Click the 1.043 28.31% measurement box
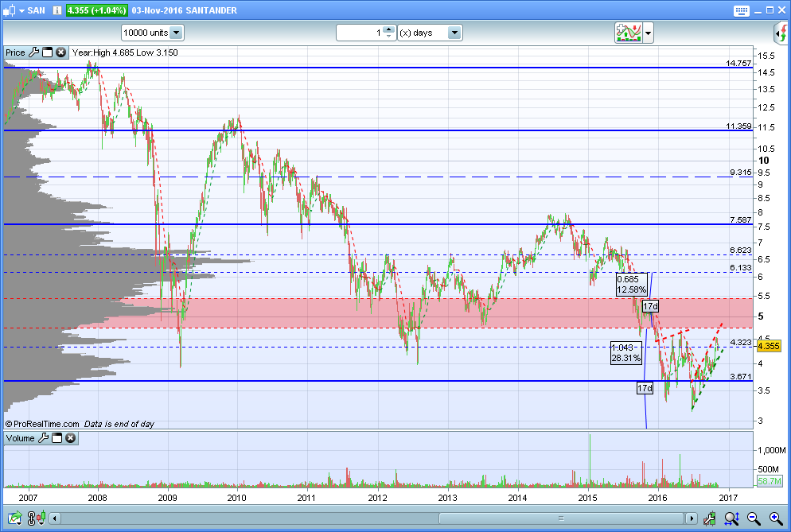This screenshot has height=532, width=791. (626, 353)
